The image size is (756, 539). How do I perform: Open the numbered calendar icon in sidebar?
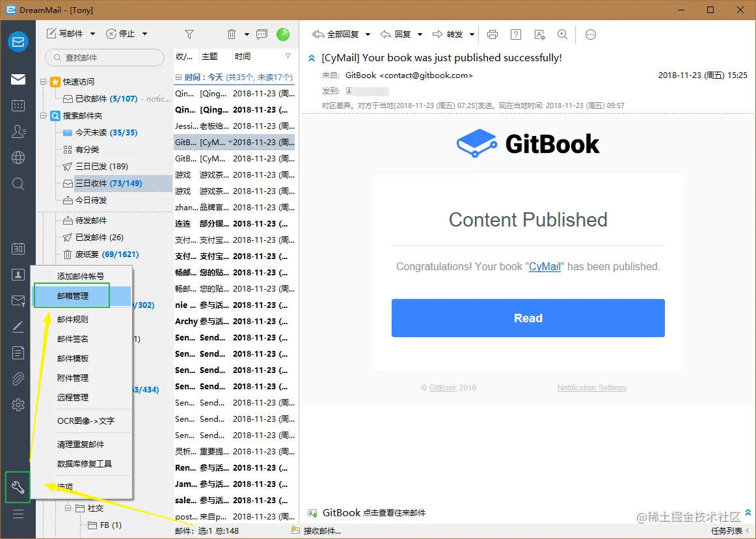click(x=18, y=249)
